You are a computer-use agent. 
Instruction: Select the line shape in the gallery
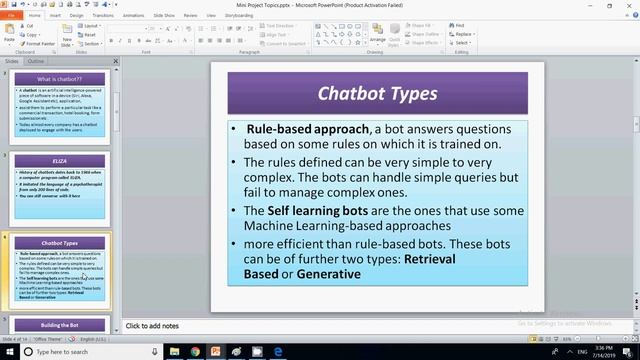click(326, 27)
